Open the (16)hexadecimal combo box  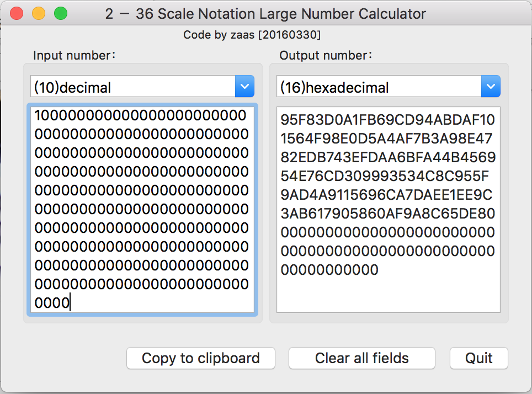point(379,87)
